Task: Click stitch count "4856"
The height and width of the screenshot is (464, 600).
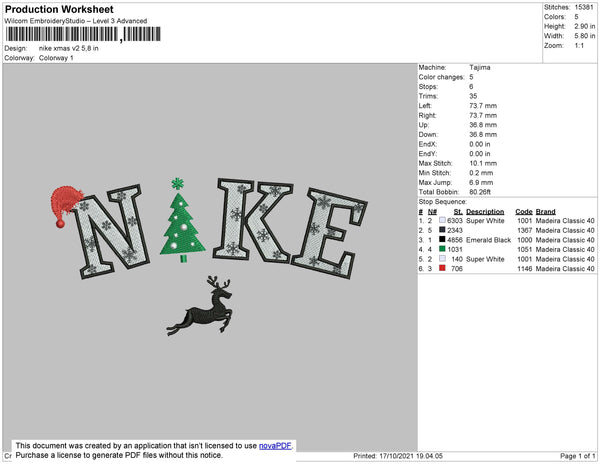Action: point(455,240)
